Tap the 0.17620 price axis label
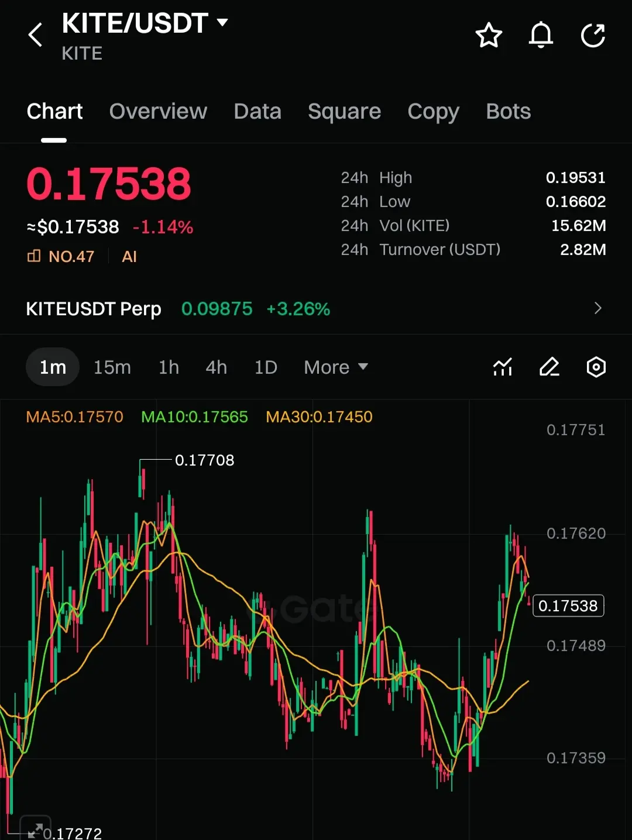Viewport: 632px width, 840px height. point(576,533)
